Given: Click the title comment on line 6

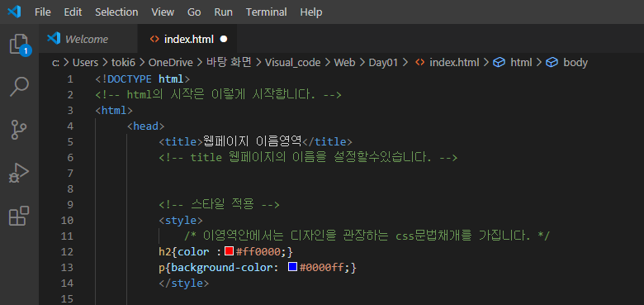Looking at the screenshot, I should pos(308,157).
